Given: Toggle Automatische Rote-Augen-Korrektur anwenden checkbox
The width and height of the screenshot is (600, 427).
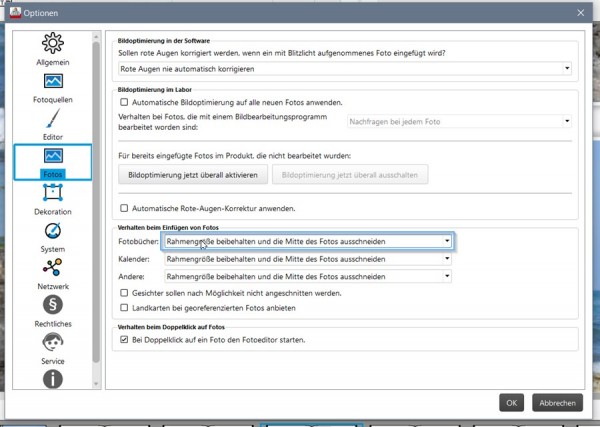Looking at the screenshot, I should click(124, 208).
